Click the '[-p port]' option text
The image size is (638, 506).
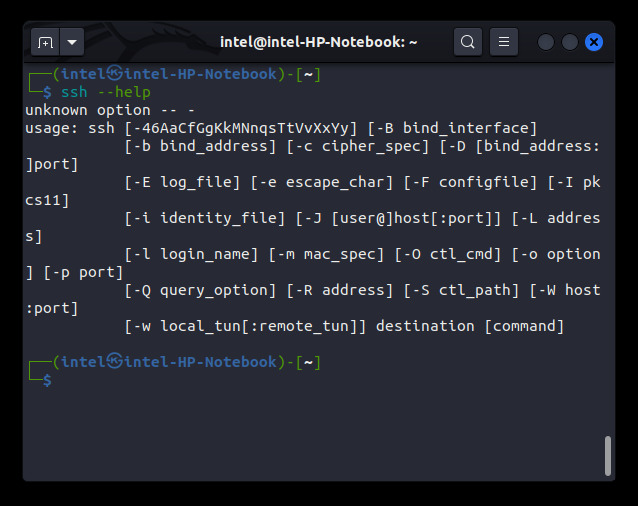83,273
